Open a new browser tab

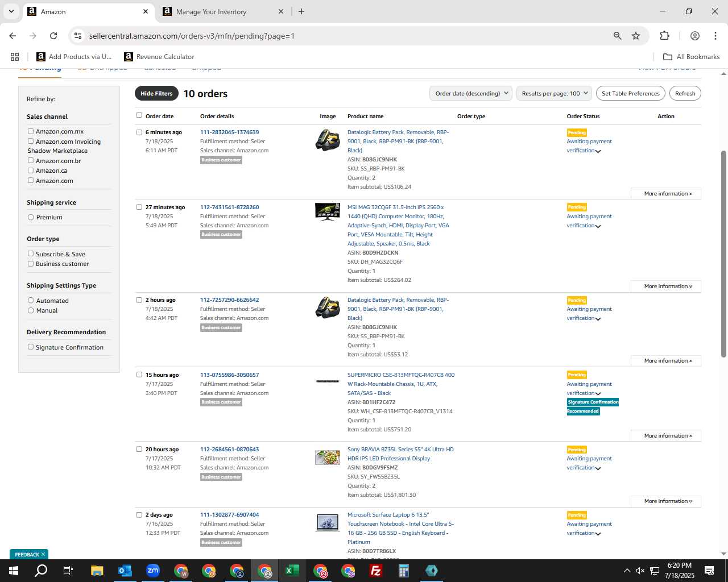click(x=301, y=11)
